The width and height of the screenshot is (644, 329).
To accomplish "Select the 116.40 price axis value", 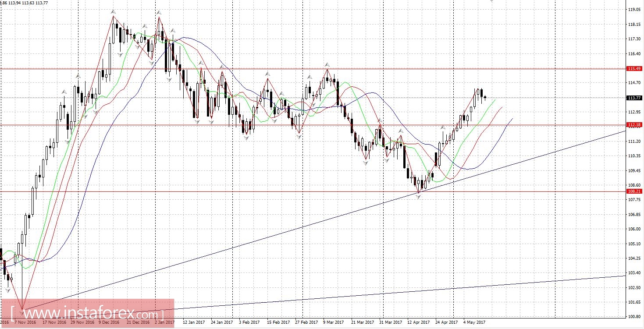I will (x=634, y=54).
